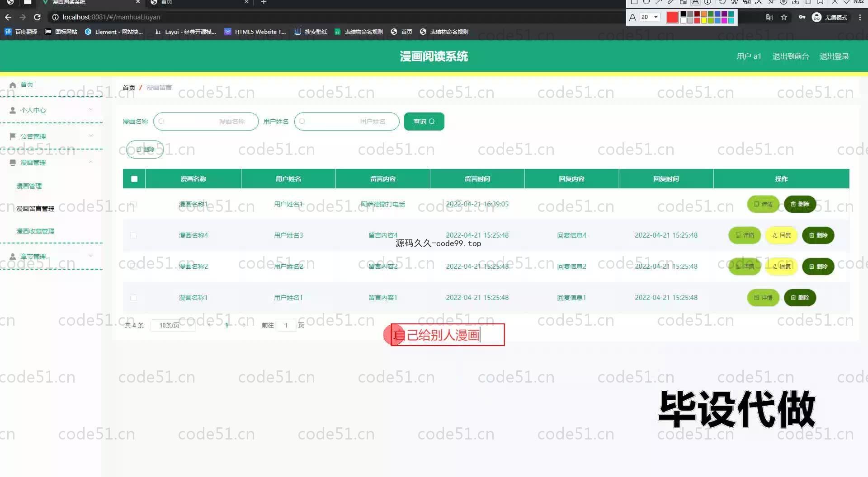This screenshot has width=868, height=477.
Task: Click the browser address bar URL
Action: [111, 17]
